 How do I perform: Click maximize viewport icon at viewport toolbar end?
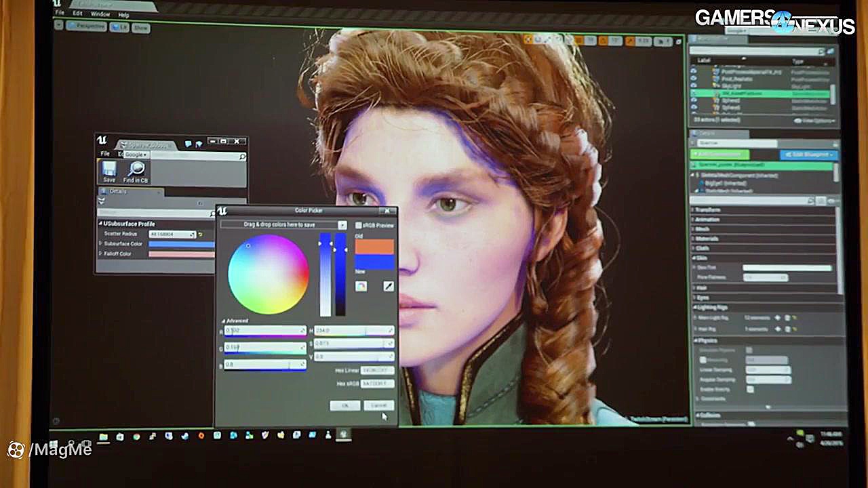click(x=679, y=41)
